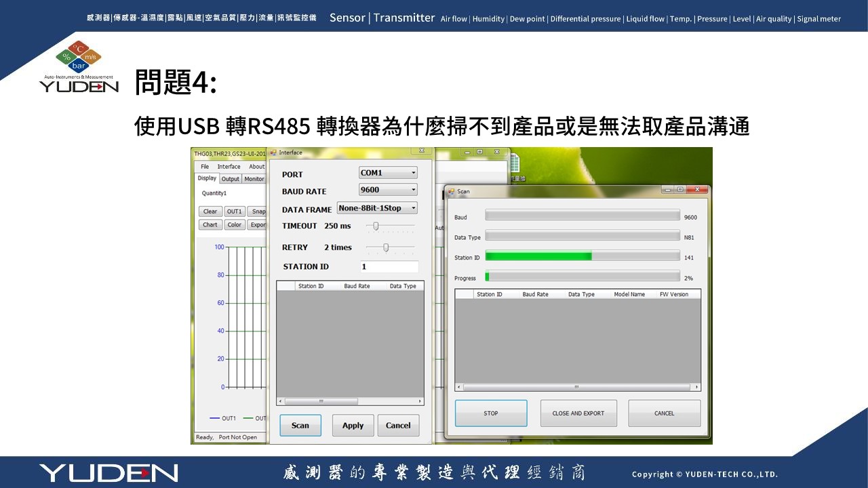This screenshot has width=868, height=488.
Task: Minimize the Scan window
Action: coord(667,190)
